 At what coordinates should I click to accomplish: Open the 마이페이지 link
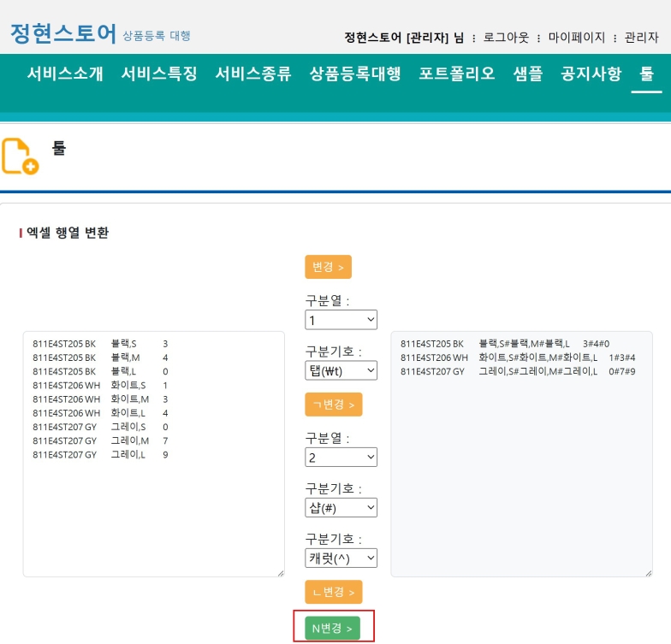click(x=576, y=38)
